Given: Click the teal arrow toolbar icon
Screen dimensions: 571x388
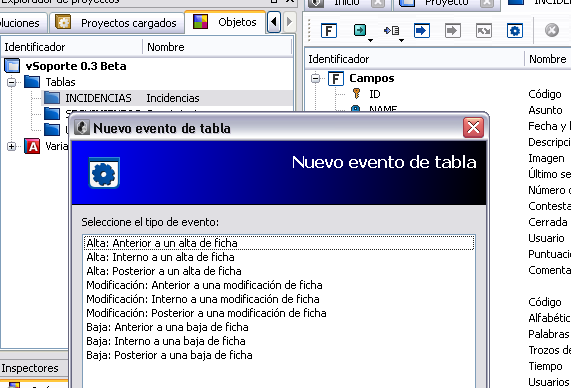Looking at the screenshot, I should pos(360,30).
